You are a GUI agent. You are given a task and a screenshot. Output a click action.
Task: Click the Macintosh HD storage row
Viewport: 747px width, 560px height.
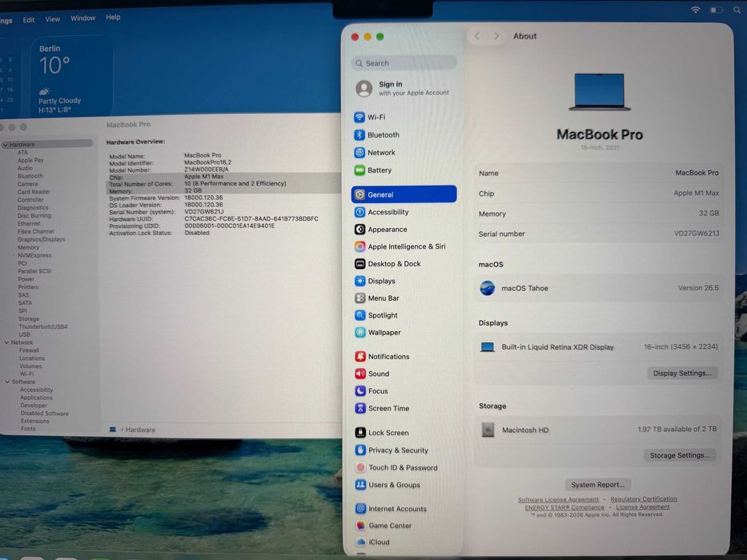tap(599, 430)
